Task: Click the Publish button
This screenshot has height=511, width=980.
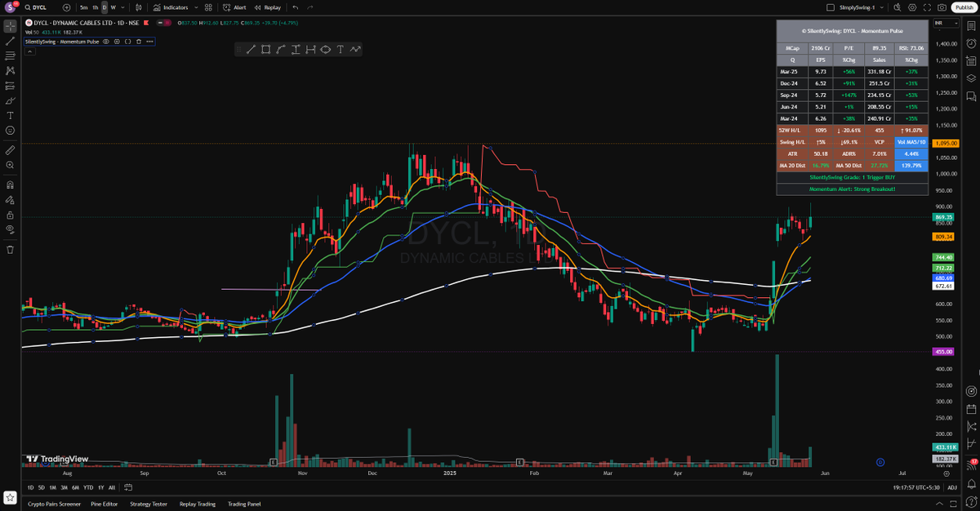Action: [964, 7]
